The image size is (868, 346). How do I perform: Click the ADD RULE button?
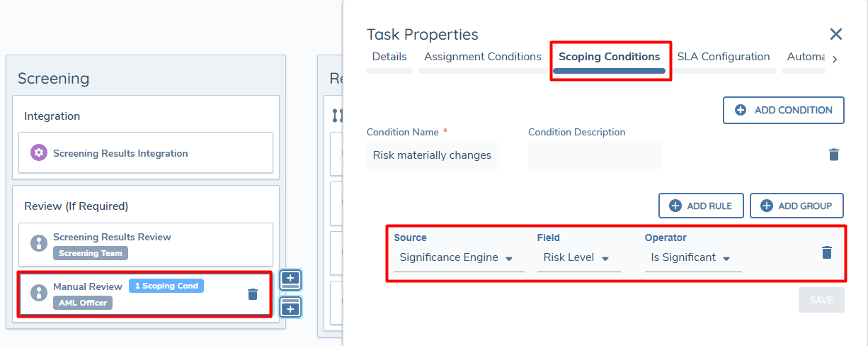click(x=701, y=206)
